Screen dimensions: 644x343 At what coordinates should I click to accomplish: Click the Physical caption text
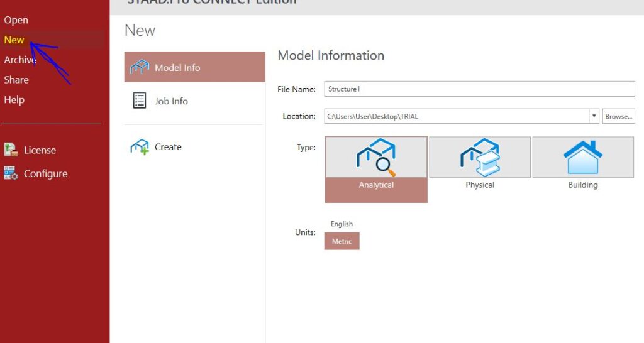[x=480, y=185]
